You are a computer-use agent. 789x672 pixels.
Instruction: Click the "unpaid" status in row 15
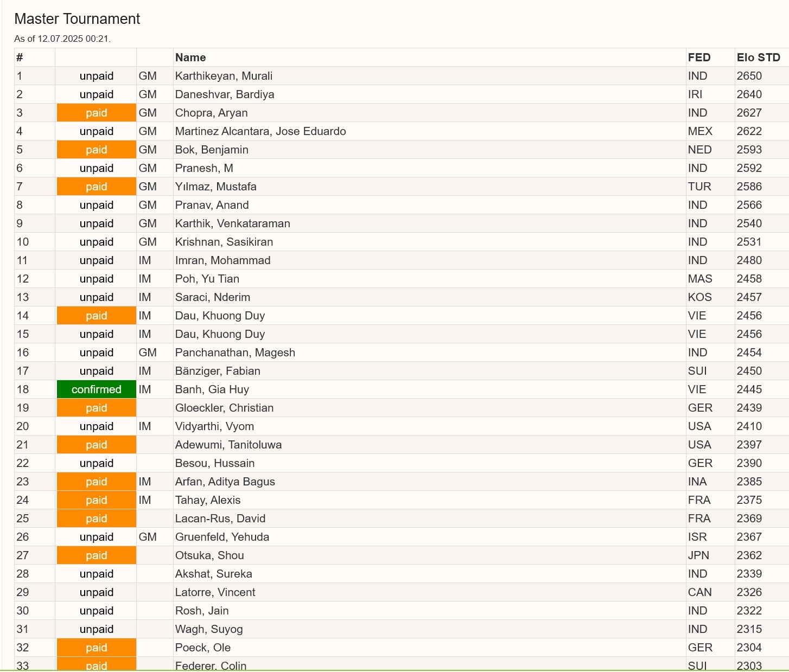(97, 334)
